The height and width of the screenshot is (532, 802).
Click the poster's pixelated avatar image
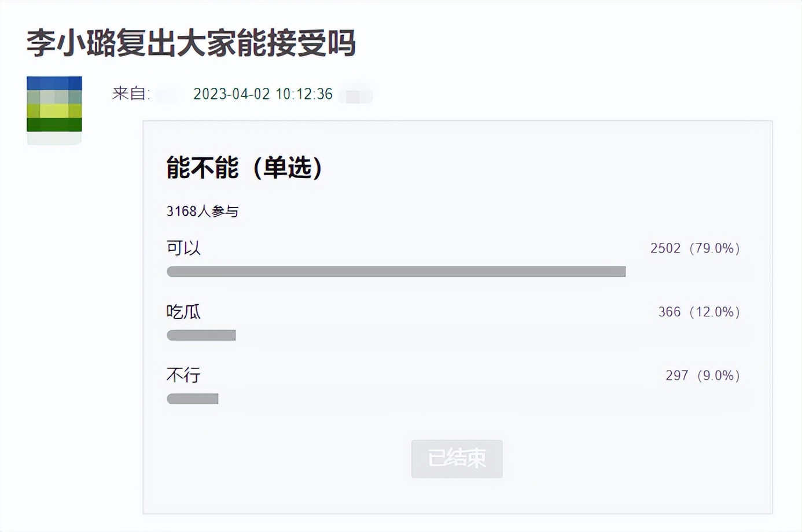[54, 110]
